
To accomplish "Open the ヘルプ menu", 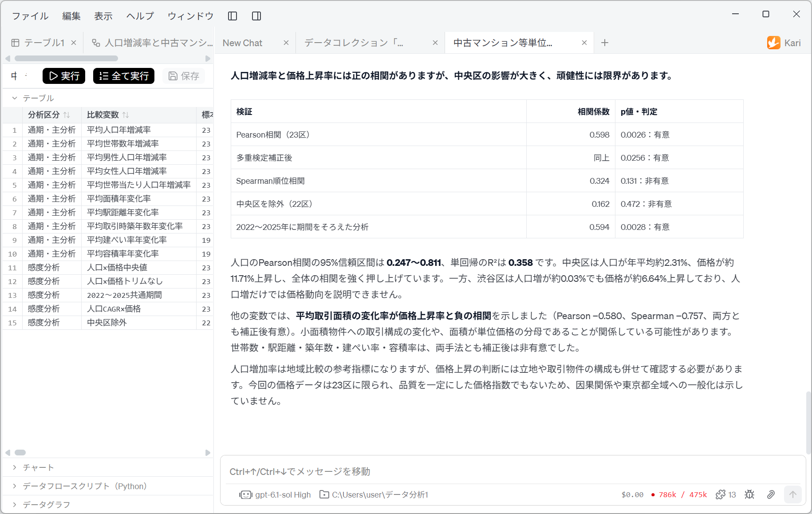I will coord(140,16).
